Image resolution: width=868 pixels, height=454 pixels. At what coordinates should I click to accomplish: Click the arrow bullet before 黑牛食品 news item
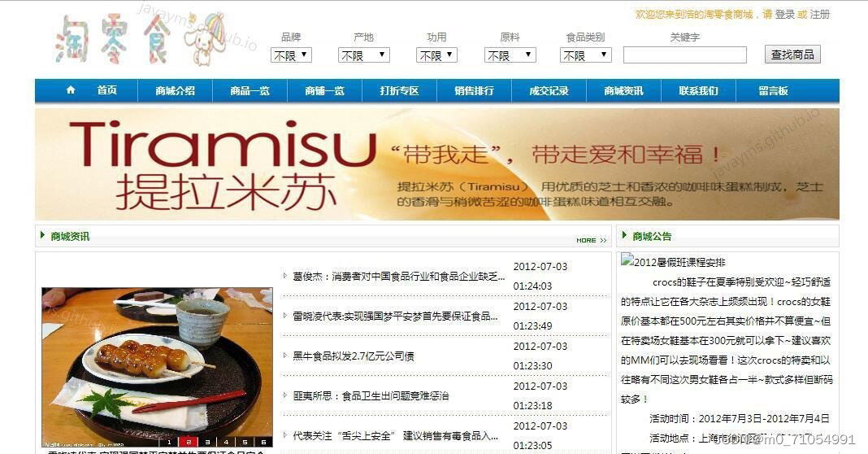(284, 356)
